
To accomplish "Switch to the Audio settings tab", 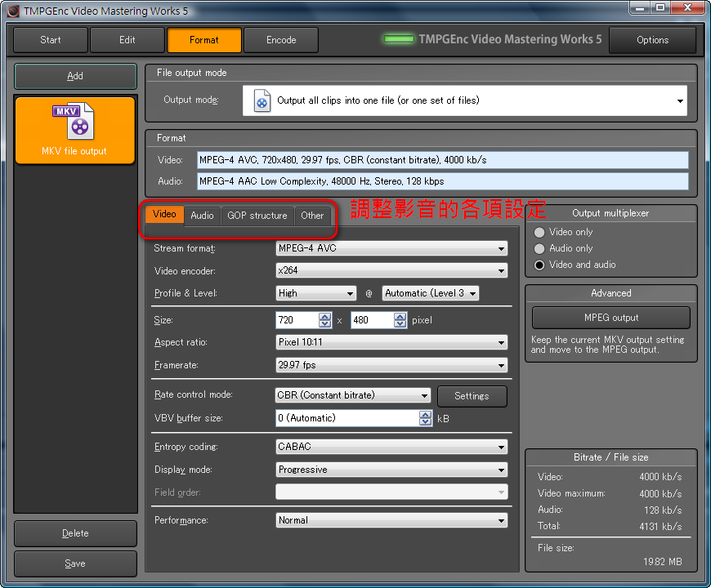I will (202, 216).
